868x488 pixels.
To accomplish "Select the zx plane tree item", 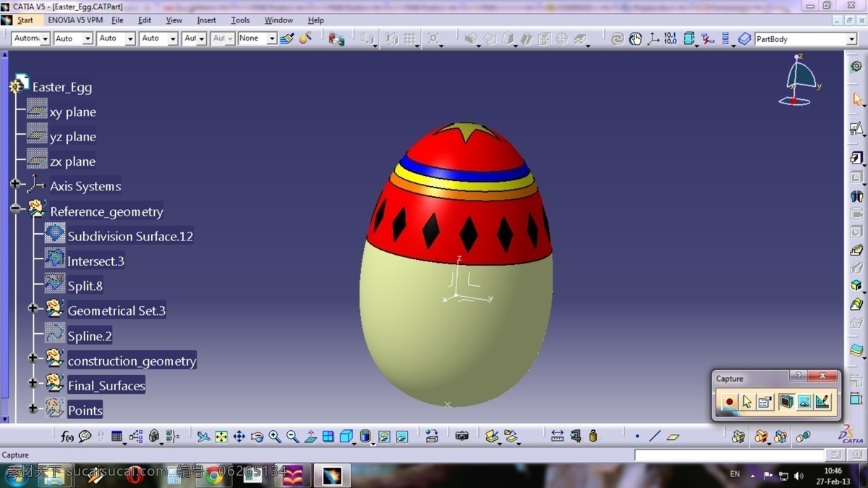I will point(72,161).
